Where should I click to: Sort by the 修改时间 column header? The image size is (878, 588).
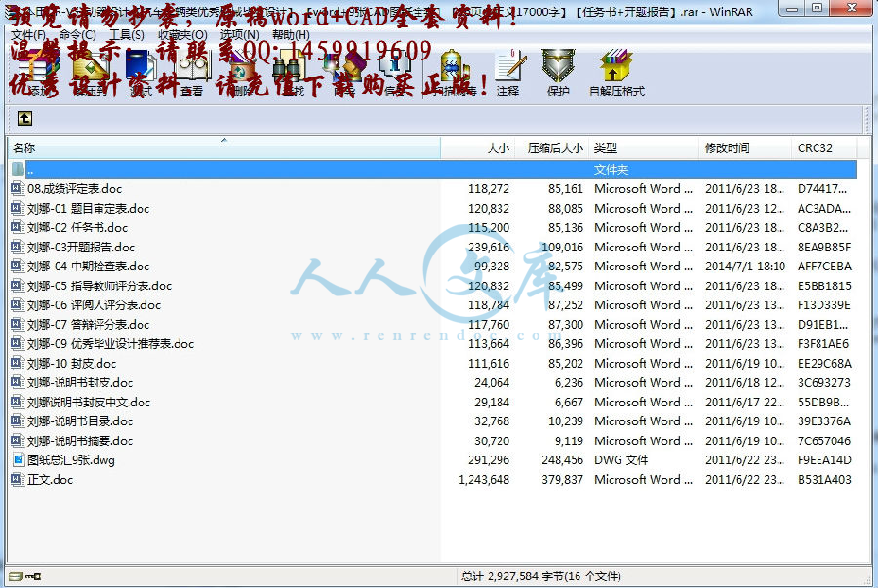pyautogui.click(x=746, y=148)
